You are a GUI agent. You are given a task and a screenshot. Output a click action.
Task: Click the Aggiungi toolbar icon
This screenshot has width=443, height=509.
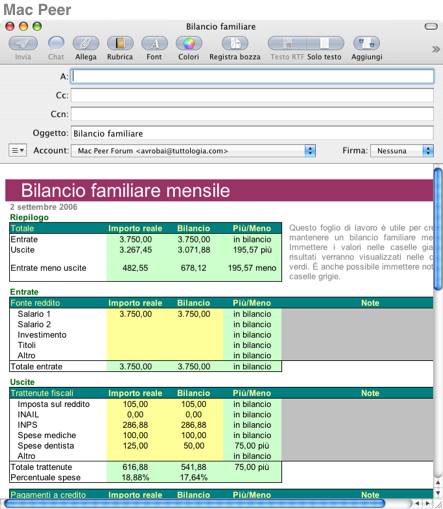coord(366,43)
